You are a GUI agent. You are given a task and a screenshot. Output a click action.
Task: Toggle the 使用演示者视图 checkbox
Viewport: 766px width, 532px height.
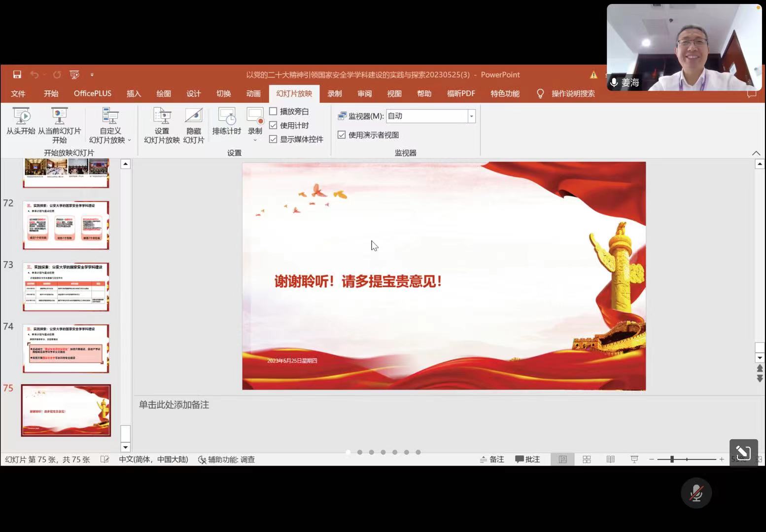click(342, 134)
